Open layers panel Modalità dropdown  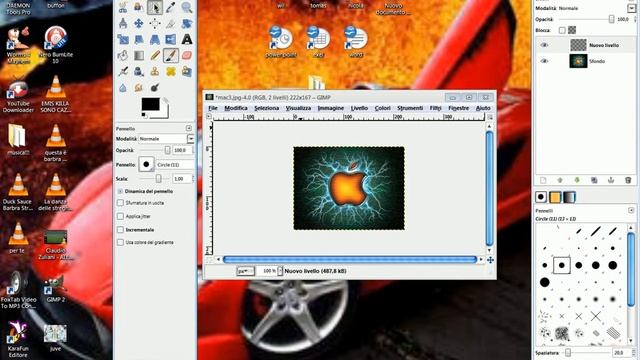pyautogui.click(x=631, y=8)
